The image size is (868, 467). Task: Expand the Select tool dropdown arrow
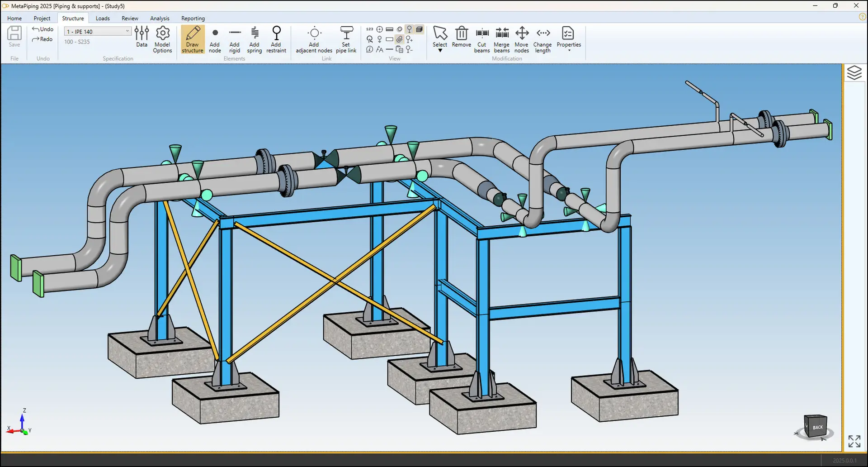(x=440, y=51)
